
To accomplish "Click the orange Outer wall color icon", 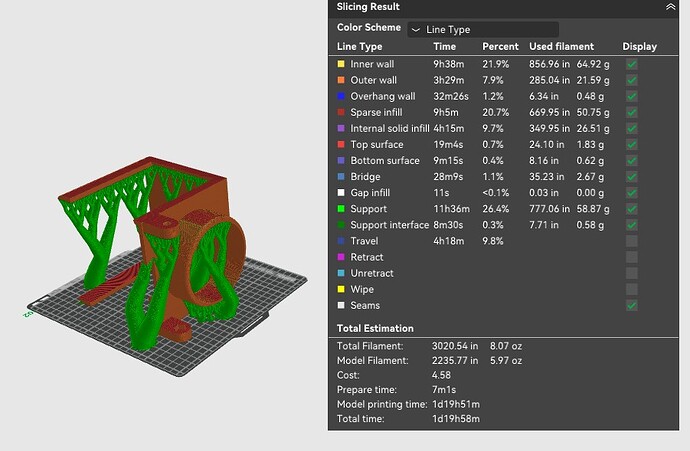I will pyautogui.click(x=341, y=80).
